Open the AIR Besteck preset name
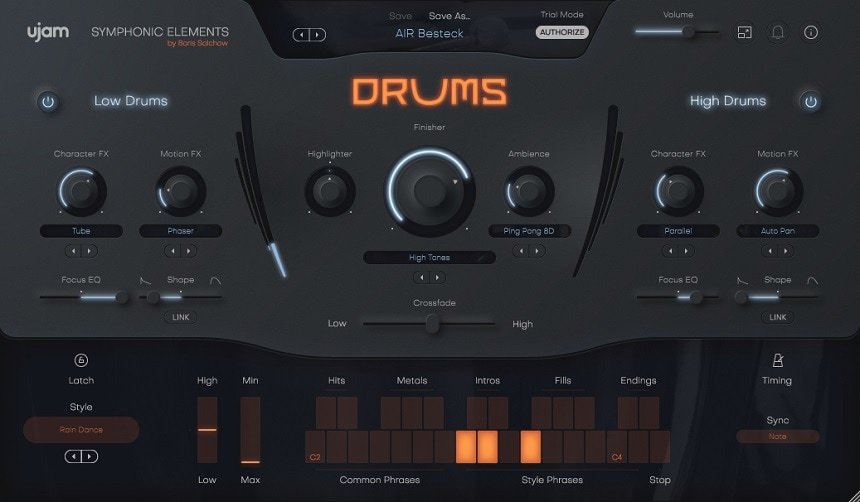The image size is (860, 502). (429, 33)
